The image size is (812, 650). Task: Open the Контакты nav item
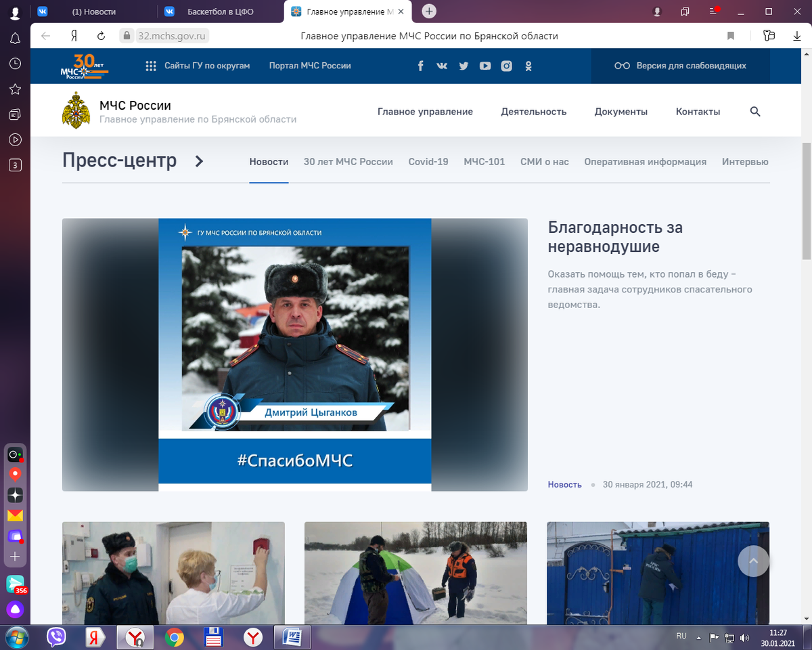pos(698,112)
